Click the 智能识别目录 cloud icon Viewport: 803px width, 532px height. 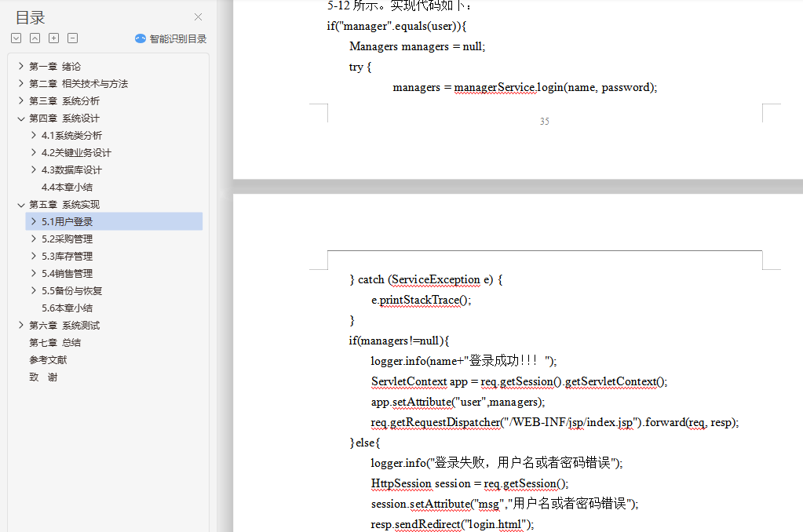141,38
